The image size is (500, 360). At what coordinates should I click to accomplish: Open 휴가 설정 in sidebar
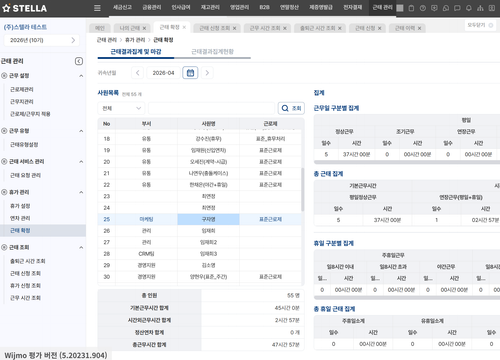click(x=20, y=206)
